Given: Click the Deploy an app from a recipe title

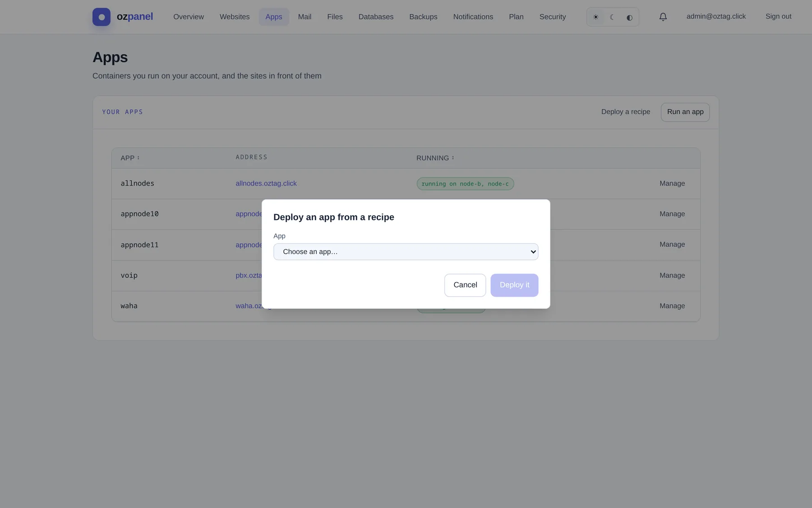Looking at the screenshot, I should [334, 217].
